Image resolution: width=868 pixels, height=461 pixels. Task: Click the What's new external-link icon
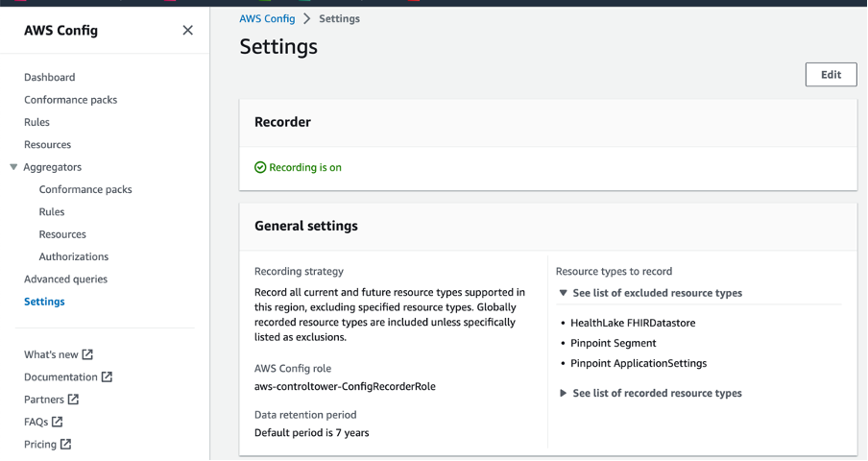coord(87,354)
